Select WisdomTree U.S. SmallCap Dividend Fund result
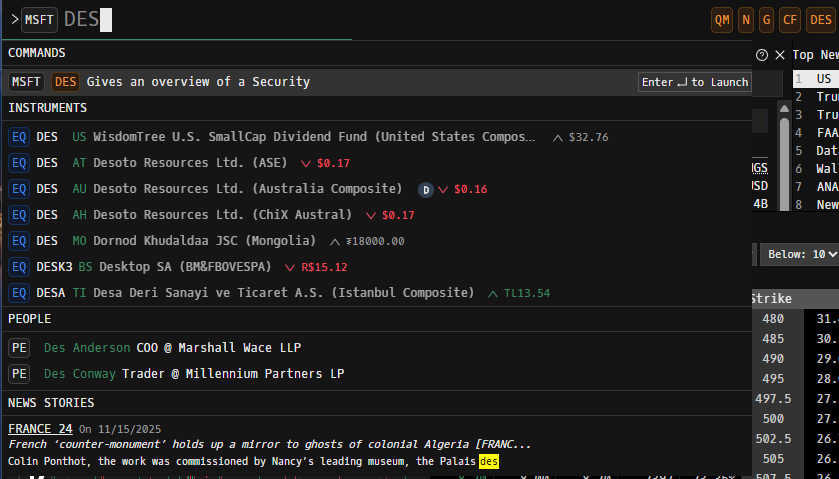839x479 pixels. (377, 137)
